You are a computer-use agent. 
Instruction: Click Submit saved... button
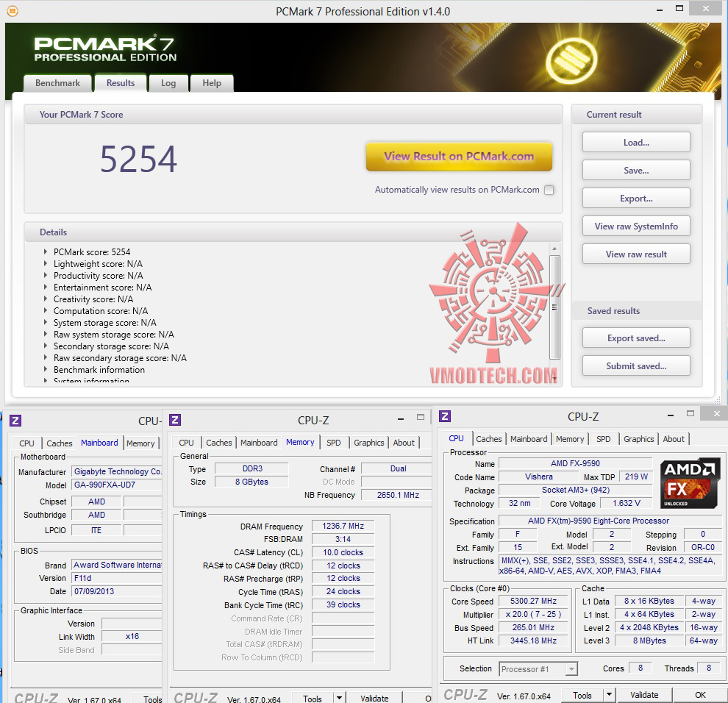(x=636, y=366)
